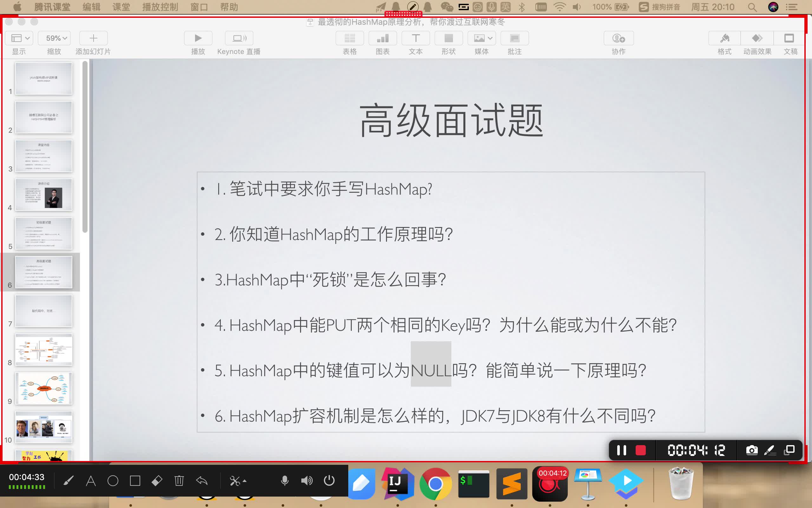The height and width of the screenshot is (508, 812).
Task: Open Terminal from the Dock
Action: click(474, 484)
